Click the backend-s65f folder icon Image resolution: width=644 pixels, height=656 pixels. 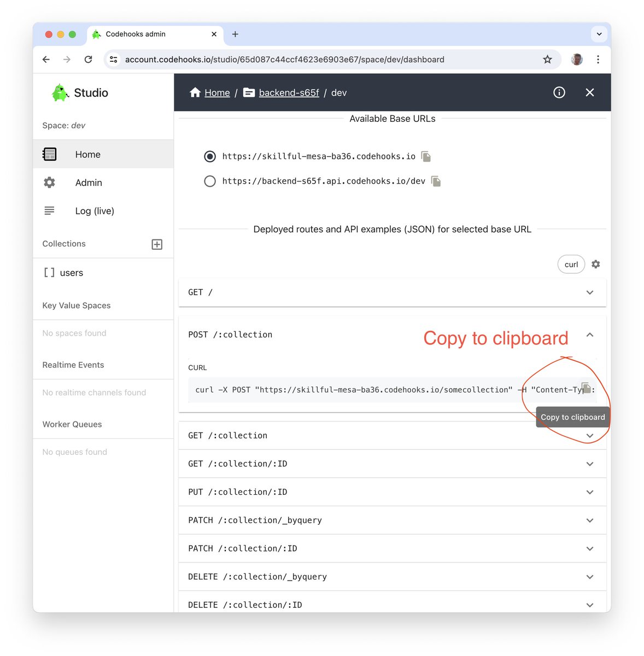click(249, 92)
